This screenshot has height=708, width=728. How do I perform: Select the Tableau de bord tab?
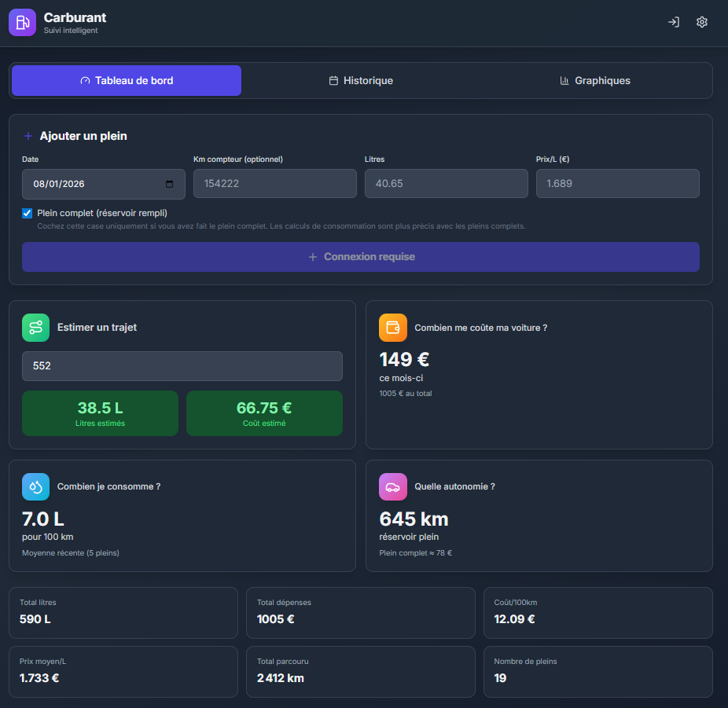point(126,81)
